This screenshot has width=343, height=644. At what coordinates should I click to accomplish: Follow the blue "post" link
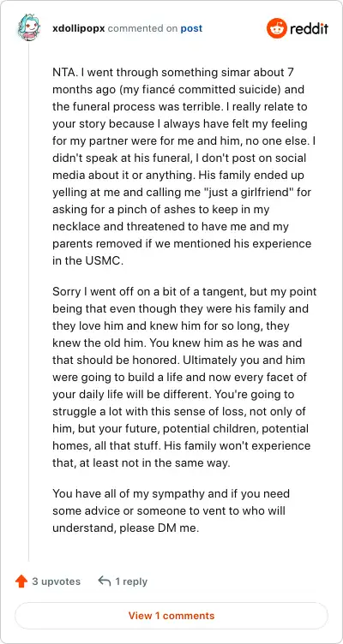click(191, 29)
